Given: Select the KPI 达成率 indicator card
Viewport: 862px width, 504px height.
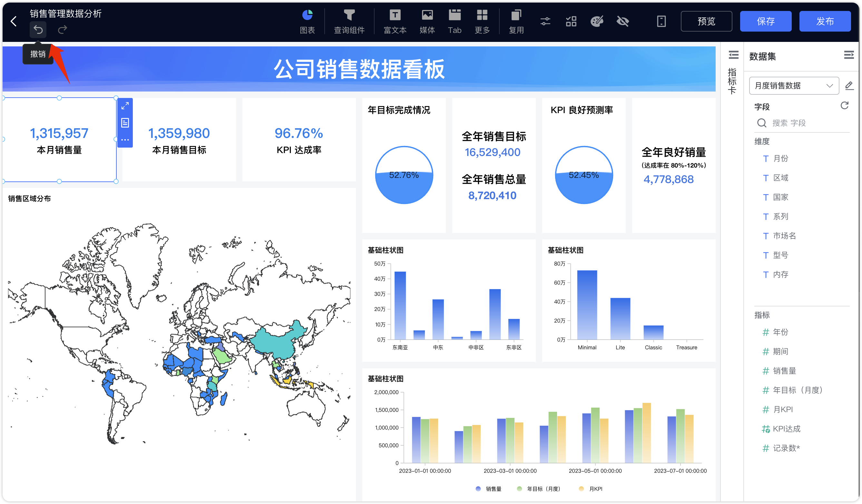Looking at the screenshot, I should (299, 140).
